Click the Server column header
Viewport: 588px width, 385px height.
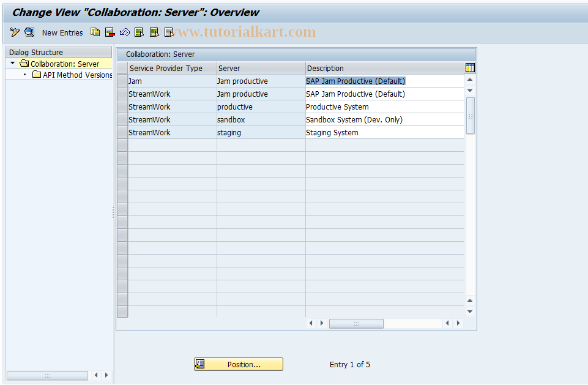click(261, 69)
